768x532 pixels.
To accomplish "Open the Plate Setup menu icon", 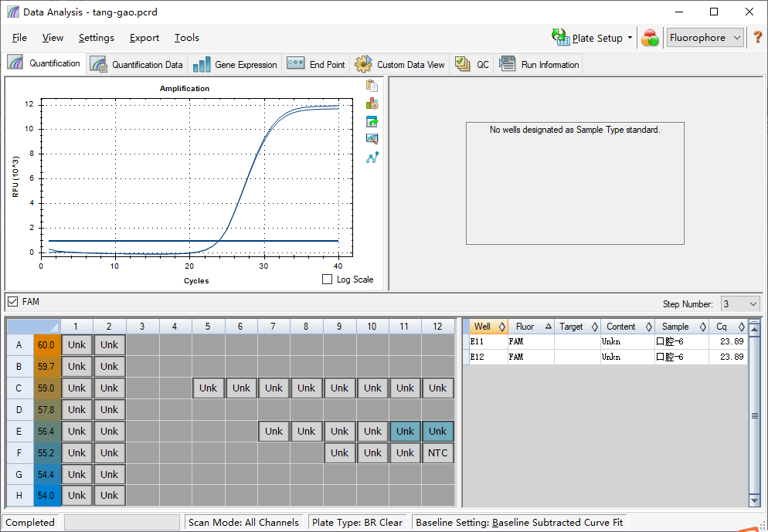I will (x=560, y=37).
